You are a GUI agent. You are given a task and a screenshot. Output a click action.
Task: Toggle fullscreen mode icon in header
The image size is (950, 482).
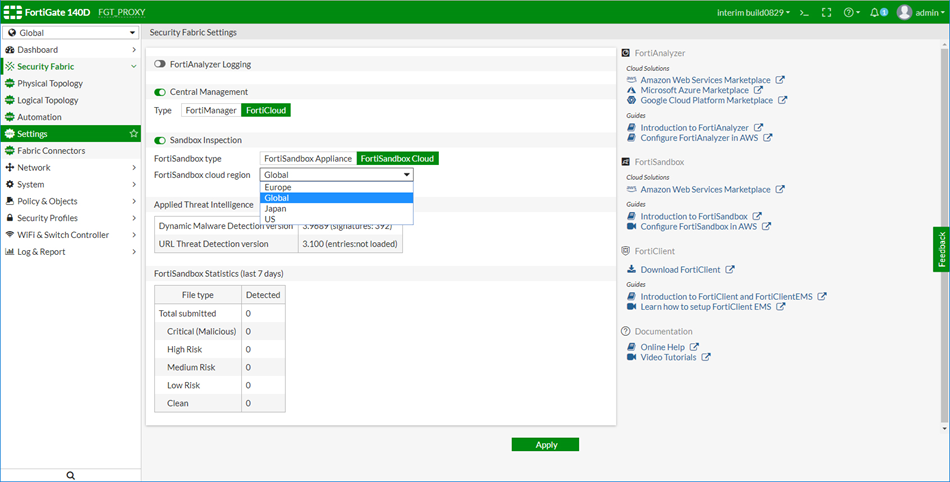[x=826, y=12]
